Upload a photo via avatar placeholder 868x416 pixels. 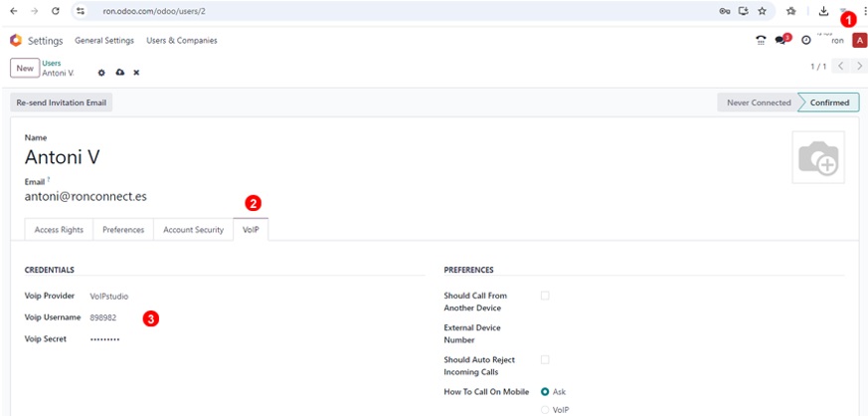pyautogui.click(x=817, y=157)
